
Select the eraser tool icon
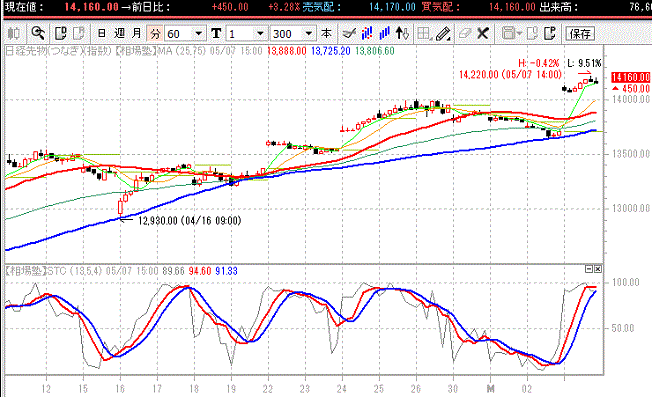(464, 33)
